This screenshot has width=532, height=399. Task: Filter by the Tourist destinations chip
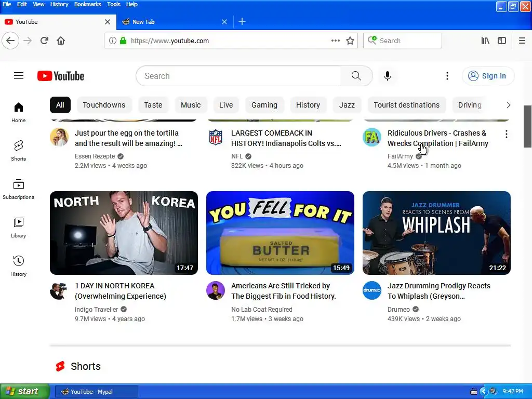[407, 105]
